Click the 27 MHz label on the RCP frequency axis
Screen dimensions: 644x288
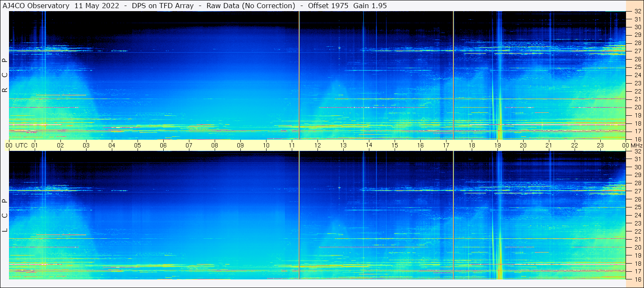[x=637, y=51]
